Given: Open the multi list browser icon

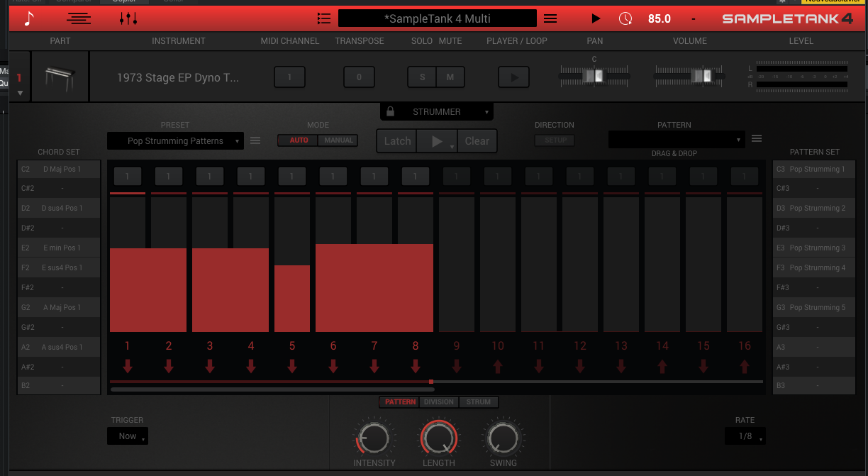Looking at the screenshot, I should (324, 18).
